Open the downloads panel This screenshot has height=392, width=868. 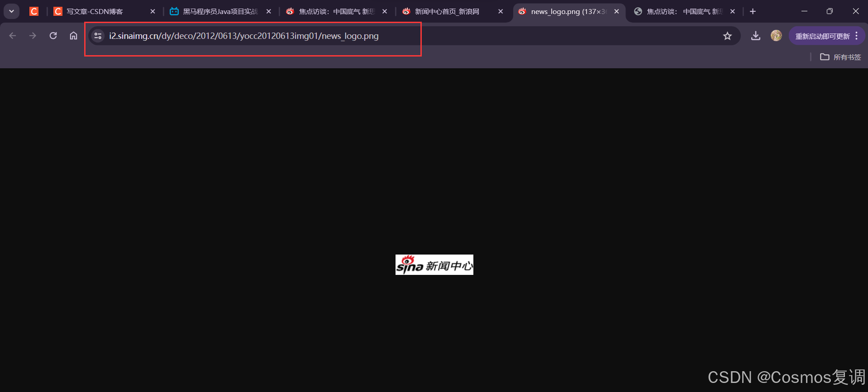tap(755, 36)
